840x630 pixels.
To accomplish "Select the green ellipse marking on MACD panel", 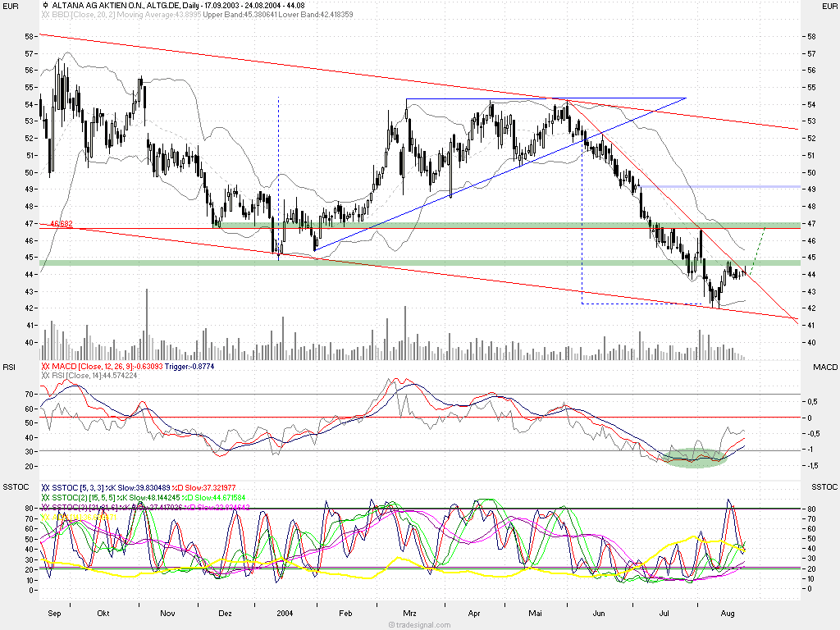I will coord(695,459).
